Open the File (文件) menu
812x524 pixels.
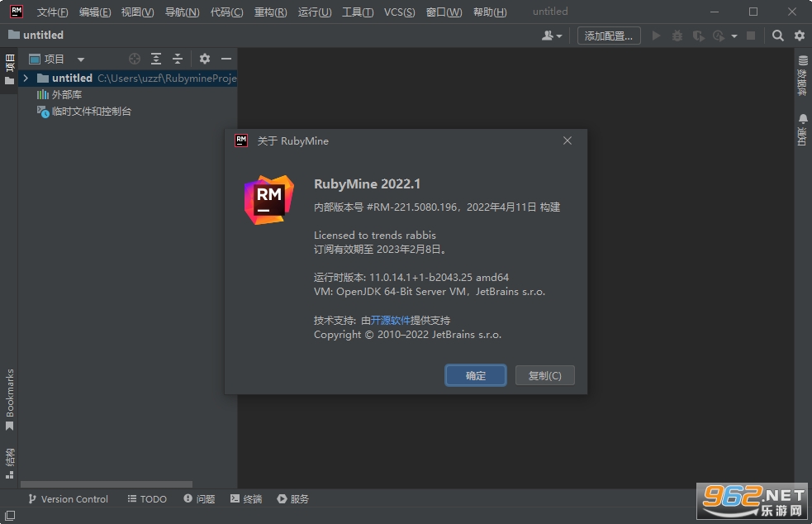pyautogui.click(x=52, y=12)
